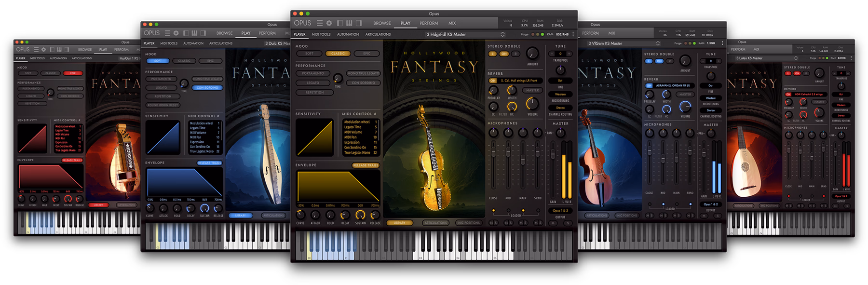
Task: Toggle Stereo Double ON in front window
Action: tap(504, 54)
